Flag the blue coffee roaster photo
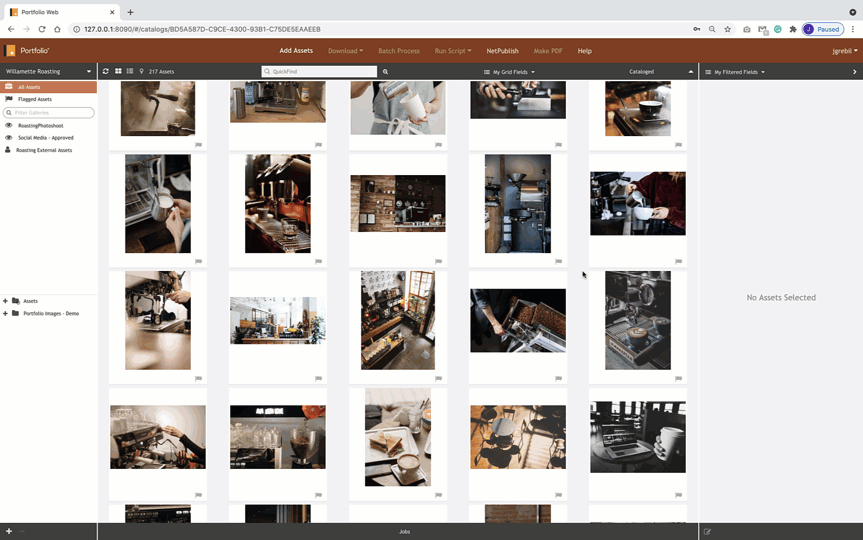The height and width of the screenshot is (540, 863). click(559, 261)
